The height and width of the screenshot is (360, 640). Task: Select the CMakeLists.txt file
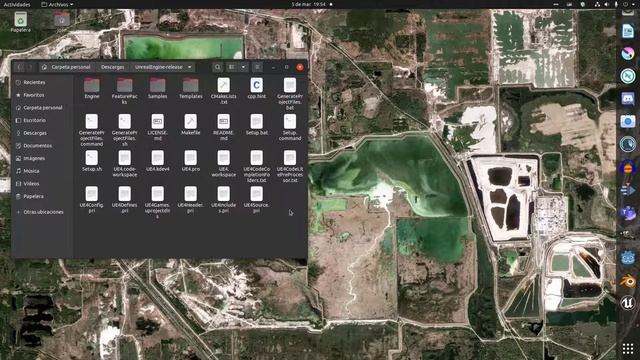tap(224, 91)
